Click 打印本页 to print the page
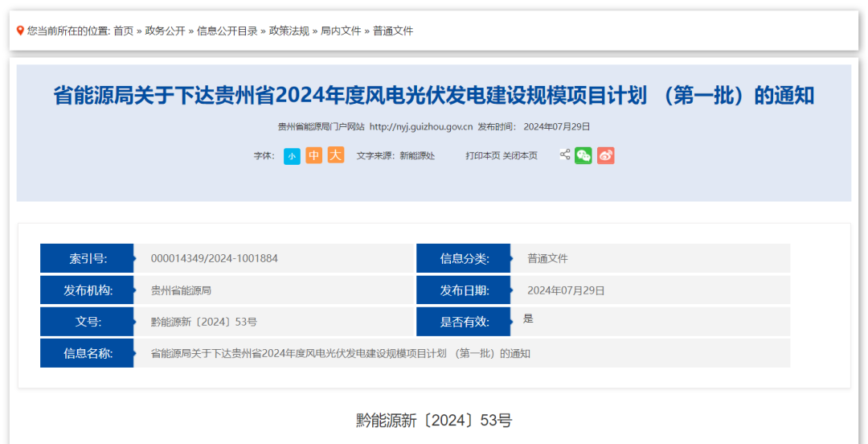The width and height of the screenshot is (868, 444). (x=482, y=156)
